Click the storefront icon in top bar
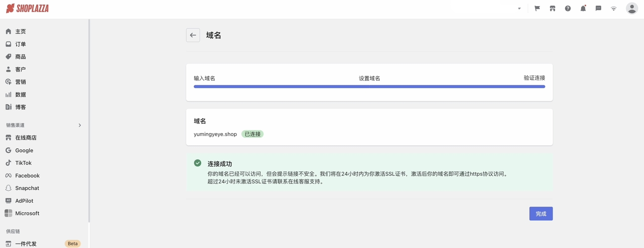This screenshot has height=248, width=644. click(552, 9)
